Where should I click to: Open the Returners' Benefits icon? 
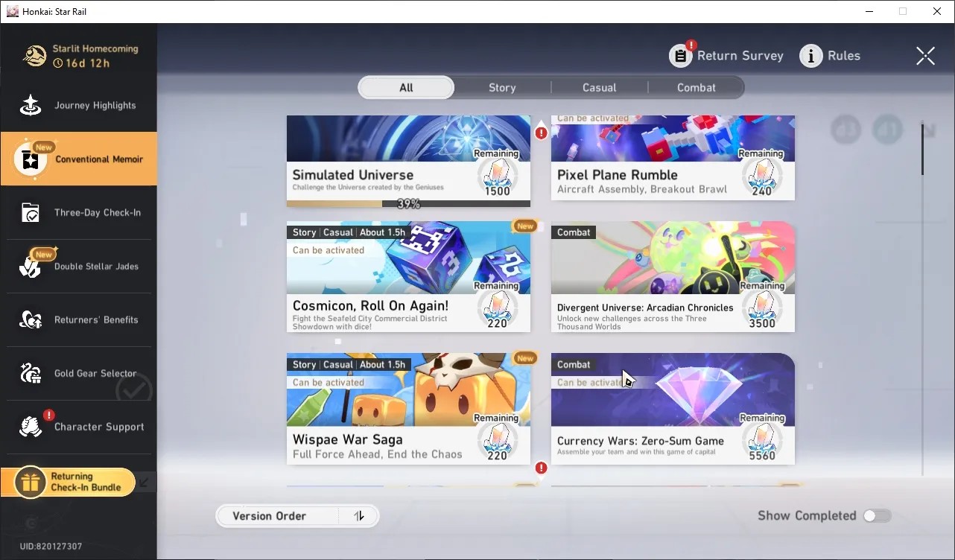tap(31, 320)
